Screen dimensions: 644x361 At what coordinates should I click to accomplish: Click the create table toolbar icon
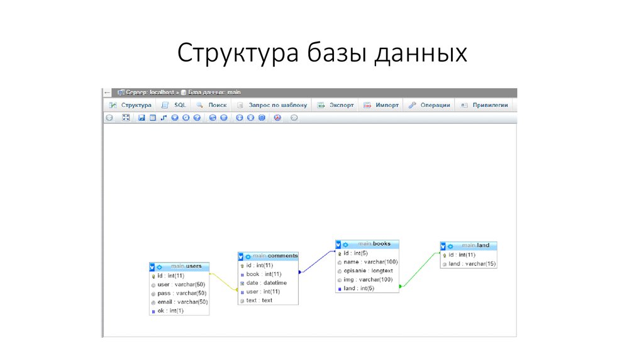point(152,118)
